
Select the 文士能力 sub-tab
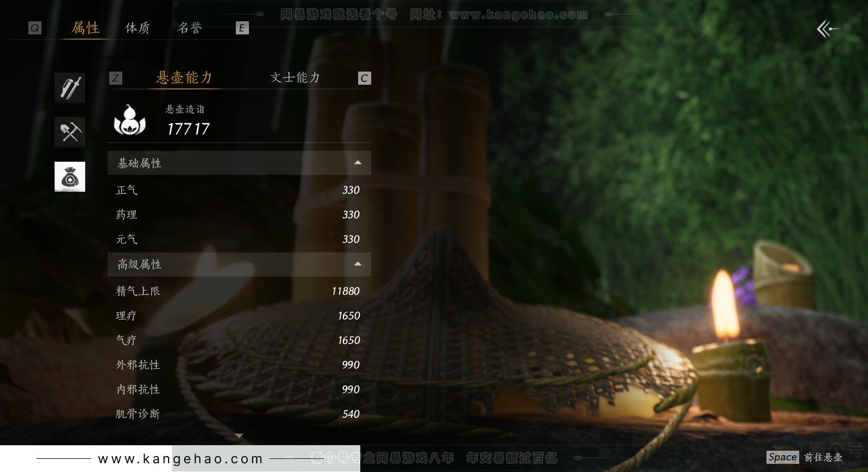[x=295, y=78]
